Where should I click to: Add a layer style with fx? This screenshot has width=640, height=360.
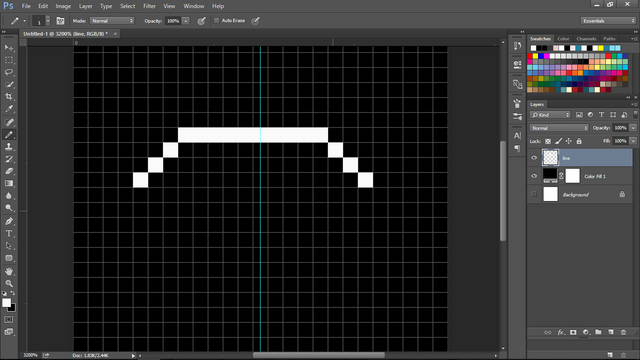pos(560,332)
